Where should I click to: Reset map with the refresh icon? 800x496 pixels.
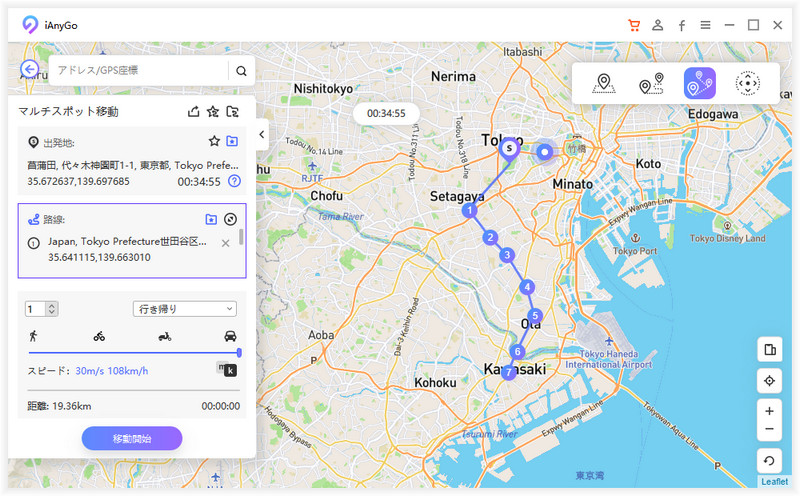coord(769,461)
